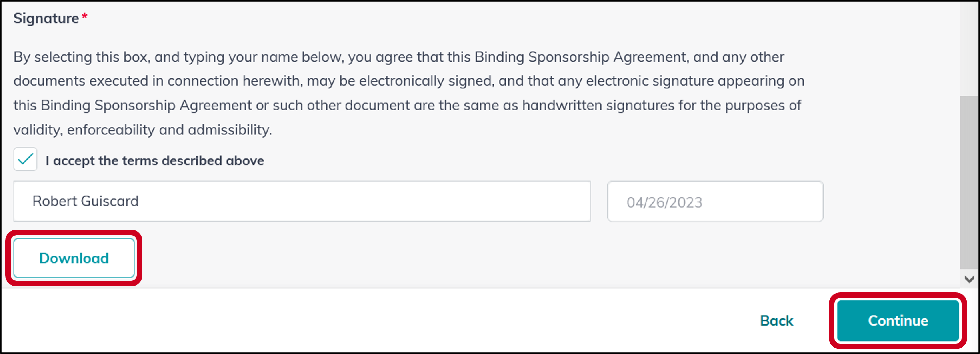Toggle the accept terms checkbox
980x354 pixels.
coord(25,159)
